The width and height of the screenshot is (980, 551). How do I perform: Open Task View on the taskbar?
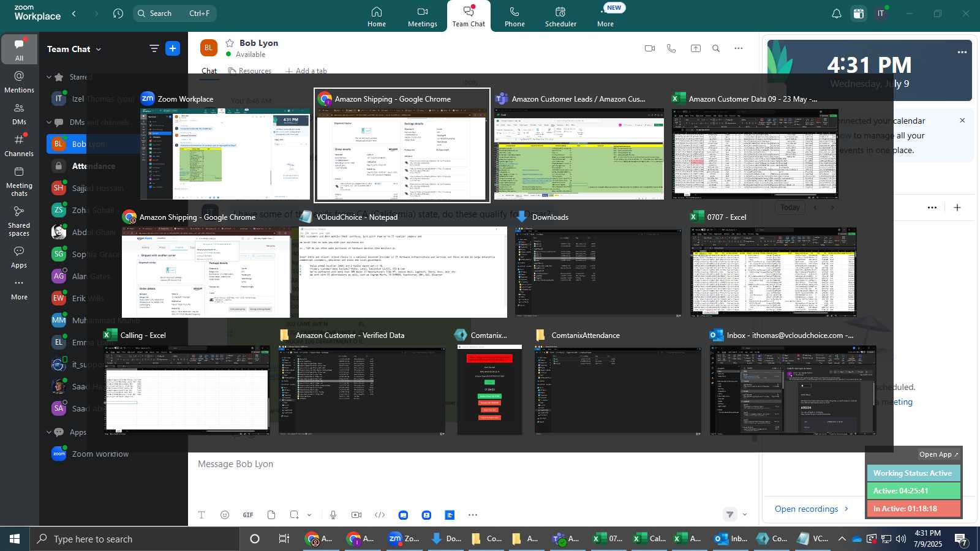pyautogui.click(x=284, y=539)
